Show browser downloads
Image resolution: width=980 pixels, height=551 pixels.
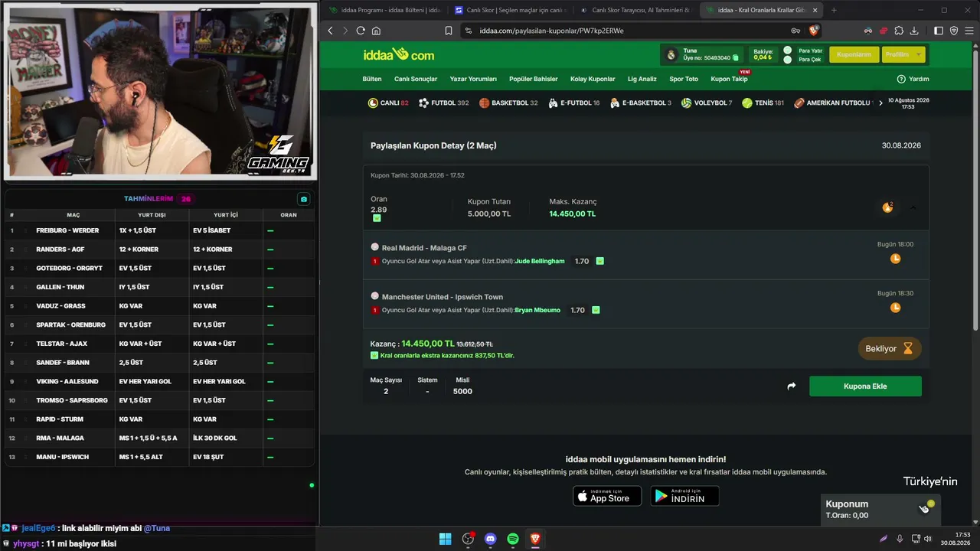914,31
